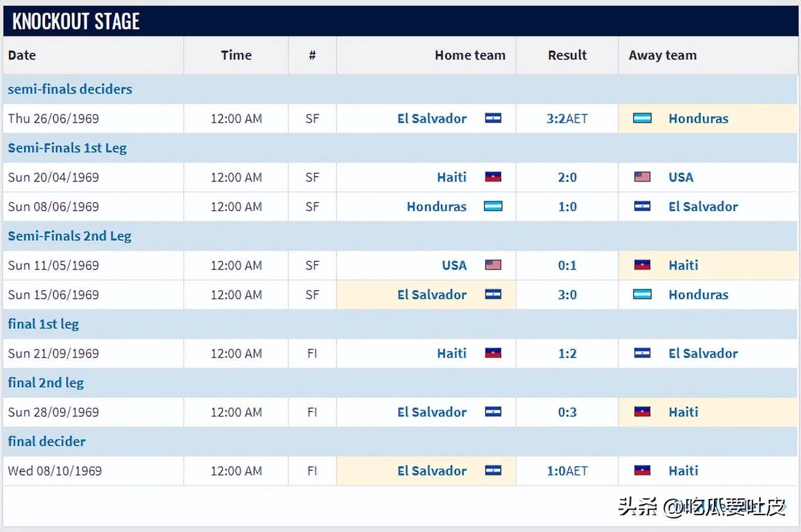
Task: Click Honduras flag in the 08/06/1969 match
Action: [493, 207]
